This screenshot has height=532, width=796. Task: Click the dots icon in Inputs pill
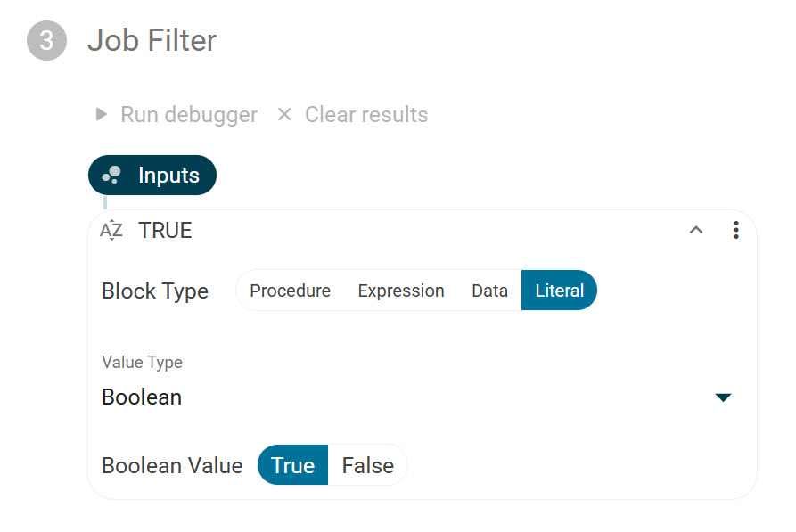(x=111, y=176)
